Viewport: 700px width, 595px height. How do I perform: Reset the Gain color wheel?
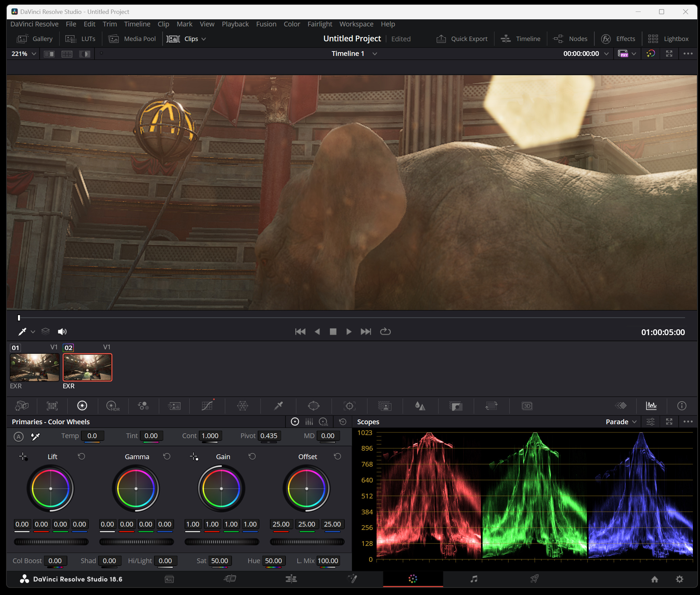point(252,456)
